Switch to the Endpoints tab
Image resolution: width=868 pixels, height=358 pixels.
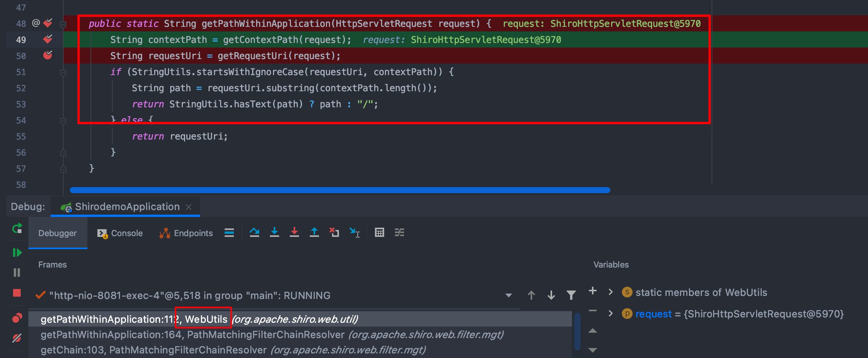pyautogui.click(x=186, y=233)
